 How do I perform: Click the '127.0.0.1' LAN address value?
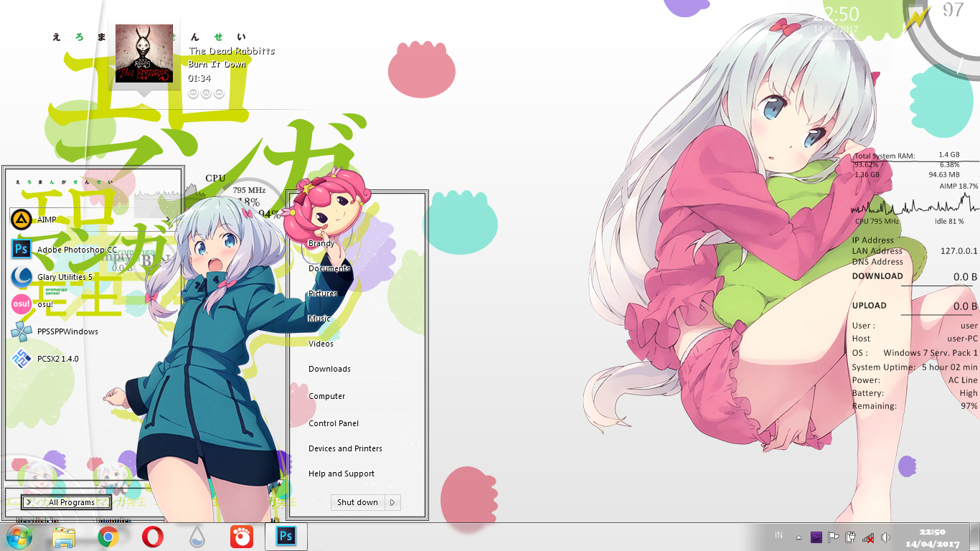pos(959,251)
